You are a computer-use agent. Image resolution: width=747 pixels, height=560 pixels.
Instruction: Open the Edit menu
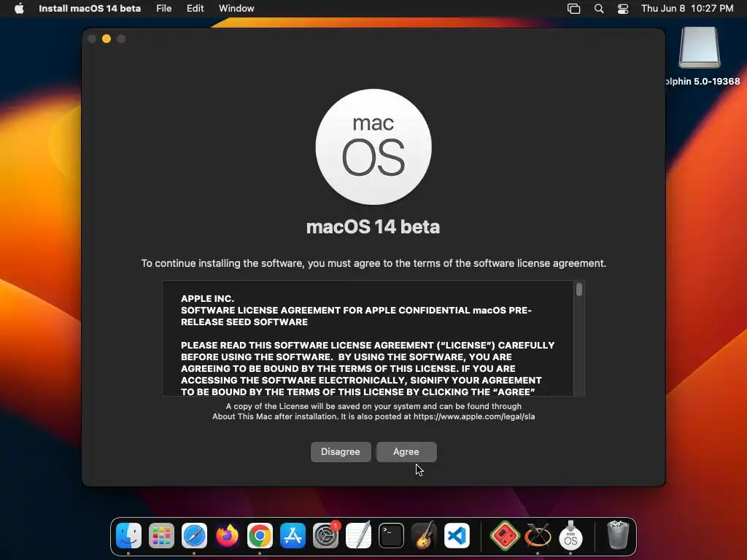pyautogui.click(x=196, y=9)
